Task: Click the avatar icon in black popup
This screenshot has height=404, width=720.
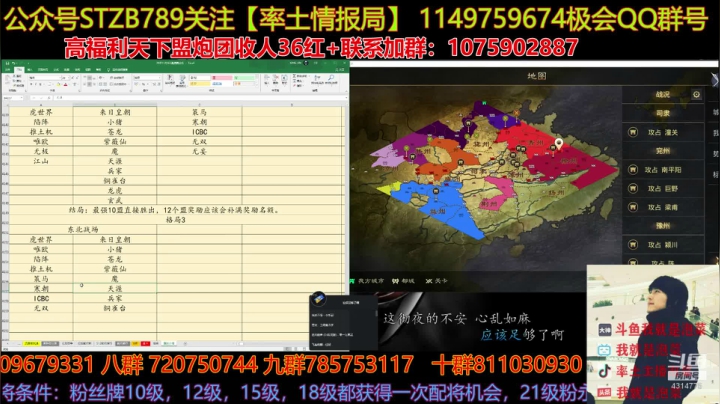Action: 319,299
